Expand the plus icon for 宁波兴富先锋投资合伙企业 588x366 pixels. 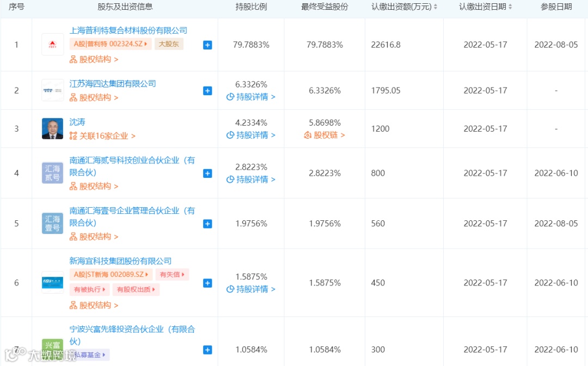click(x=207, y=350)
